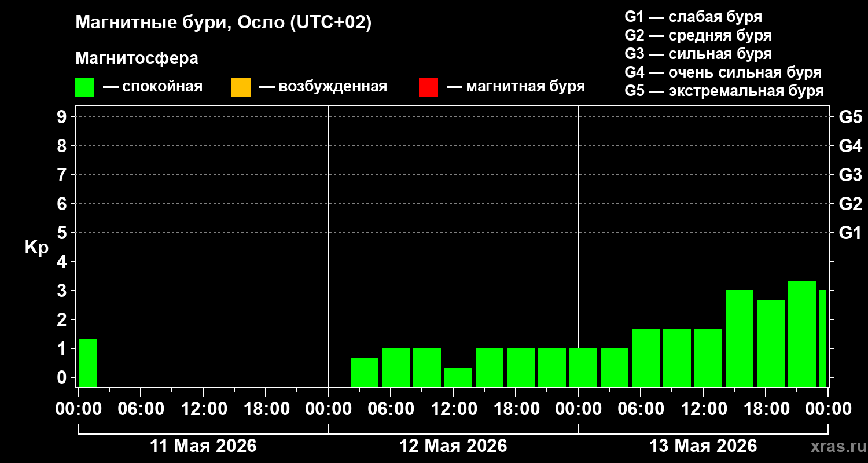
Task: Click the legend text 'G4 — очень сильная буря'
Action: click(723, 72)
